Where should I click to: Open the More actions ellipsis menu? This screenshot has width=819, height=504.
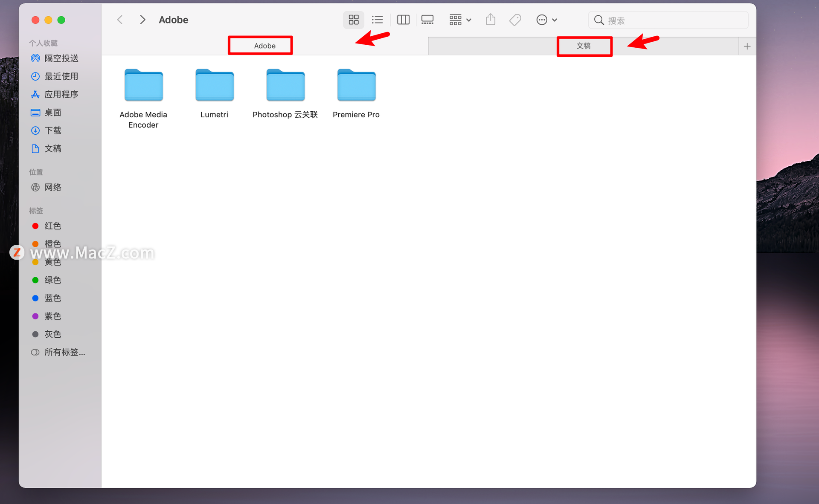(x=546, y=20)
